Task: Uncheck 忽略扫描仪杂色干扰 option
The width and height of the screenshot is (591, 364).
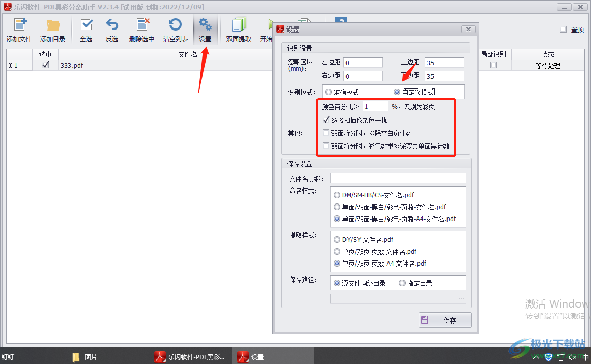Action: pyautogui.click(x=326, y=120)
